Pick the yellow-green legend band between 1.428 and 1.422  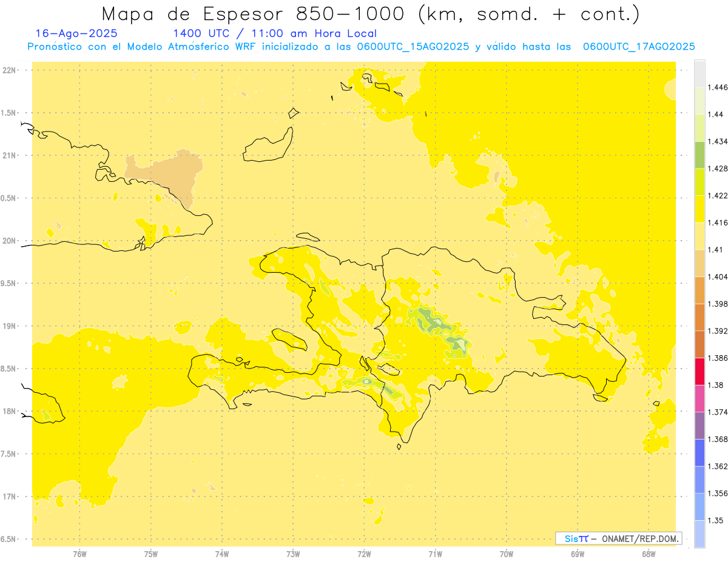[x=699, y=182]
